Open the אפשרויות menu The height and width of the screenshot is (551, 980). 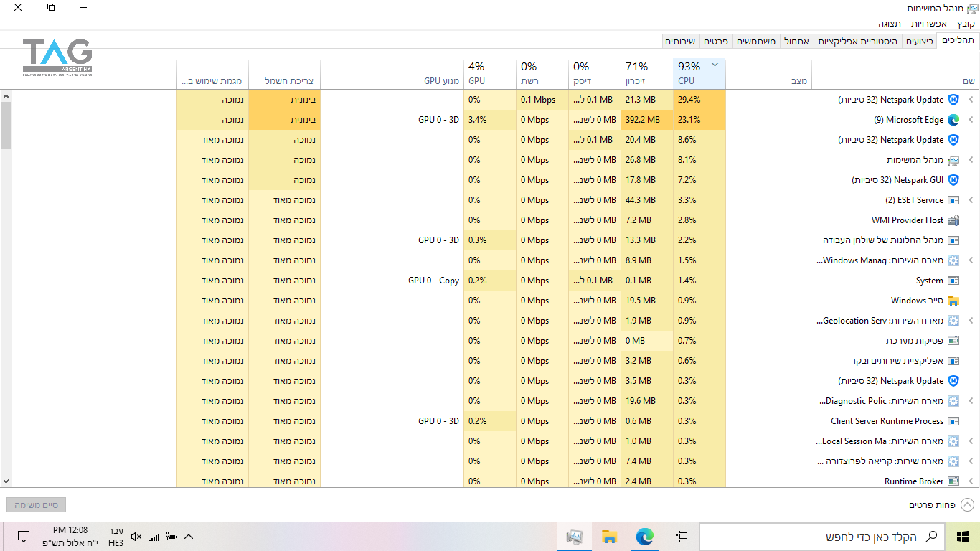(929, 24)
